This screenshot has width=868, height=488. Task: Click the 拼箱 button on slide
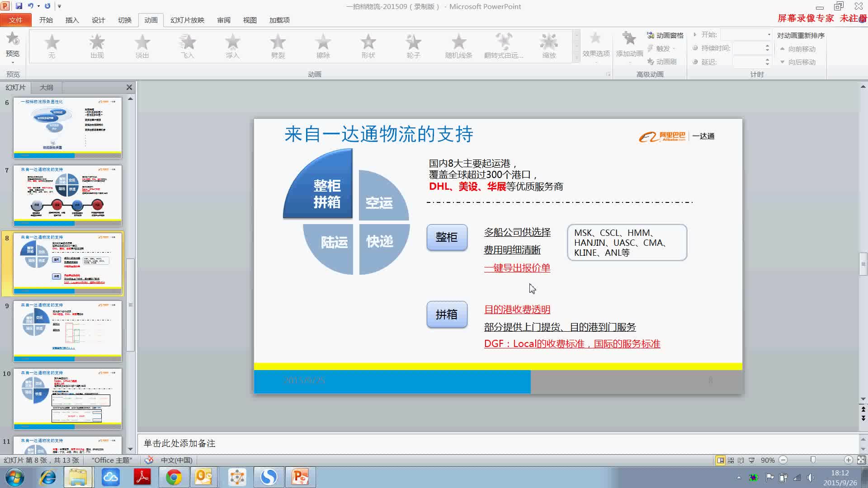click(x=447, y=314)
